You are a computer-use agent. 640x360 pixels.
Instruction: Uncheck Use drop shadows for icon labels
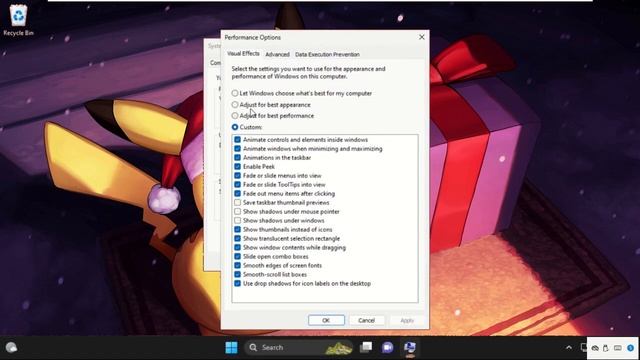click(x=238, y=283)
